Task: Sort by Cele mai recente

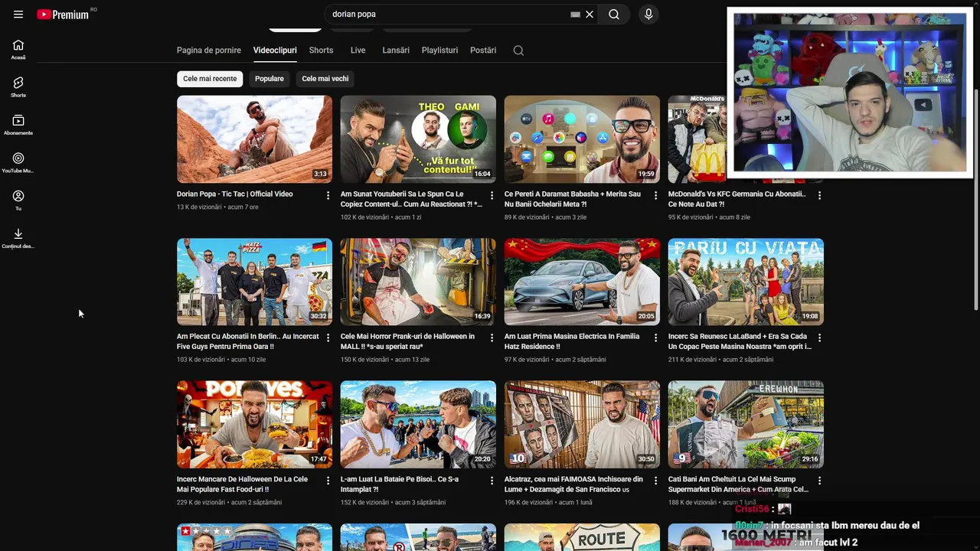Action: (x=210, y=79)
